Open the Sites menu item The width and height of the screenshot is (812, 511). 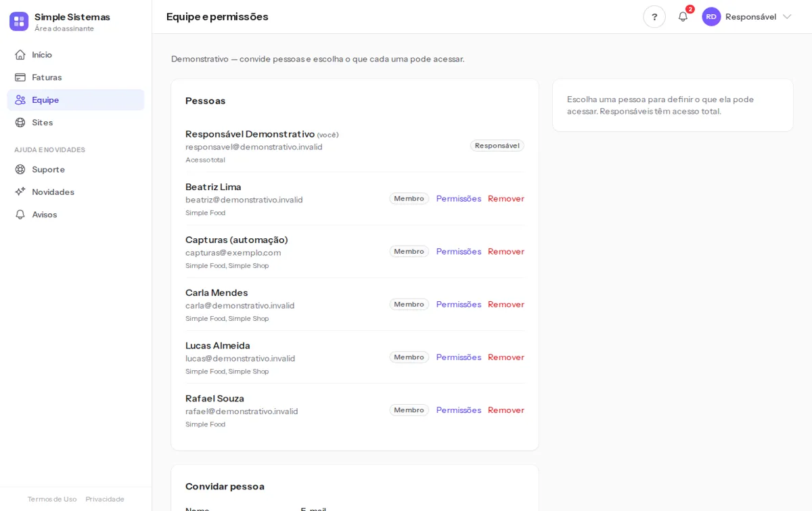pyautogui.click(x=76, y=123)
